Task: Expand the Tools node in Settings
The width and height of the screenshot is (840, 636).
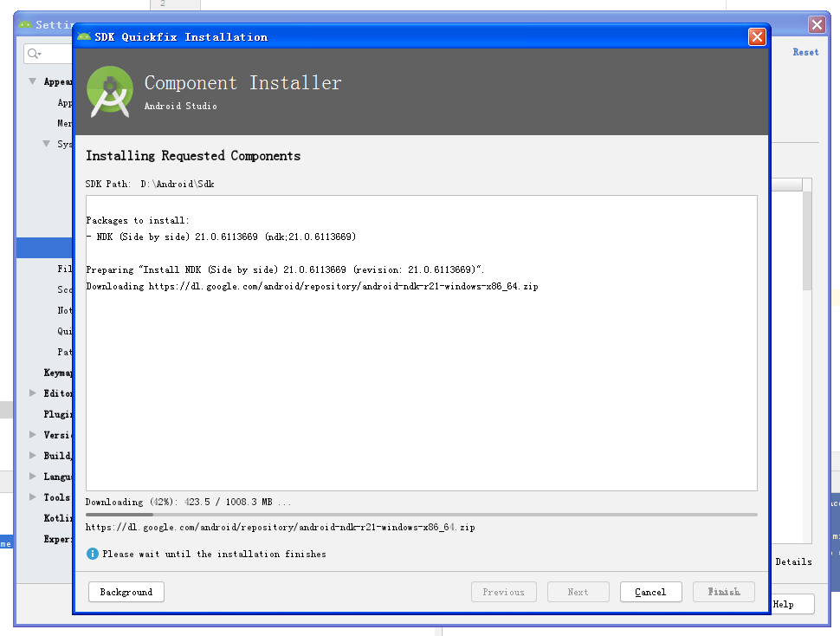Action: (33, 497)
